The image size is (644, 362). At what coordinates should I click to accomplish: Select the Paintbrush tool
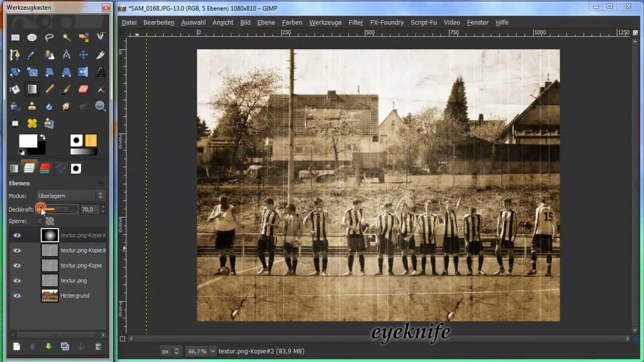click(x=66, y=89)
